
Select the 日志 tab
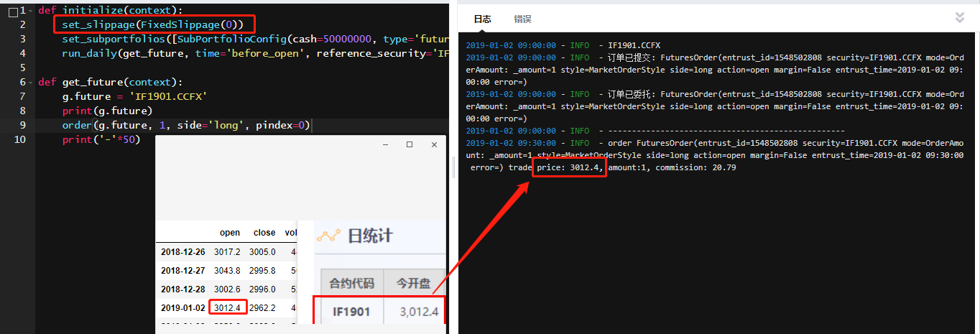[x=482, y=19]
